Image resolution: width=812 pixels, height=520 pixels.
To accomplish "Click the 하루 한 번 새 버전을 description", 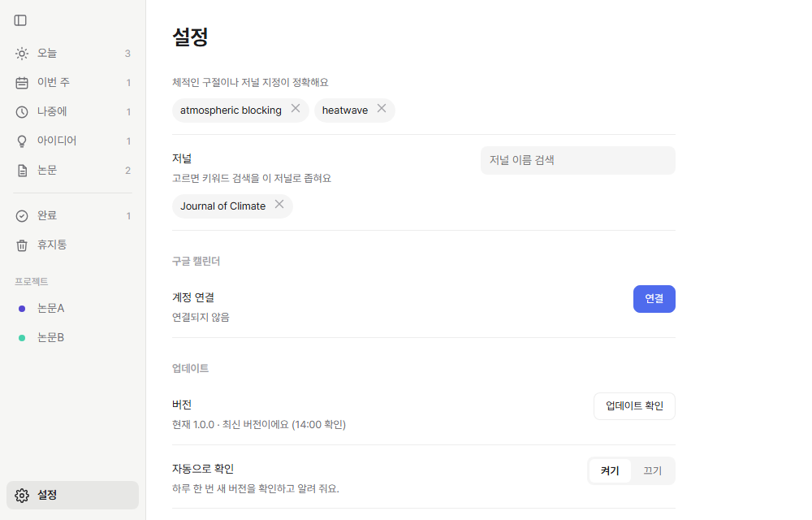I will [255, 488].
